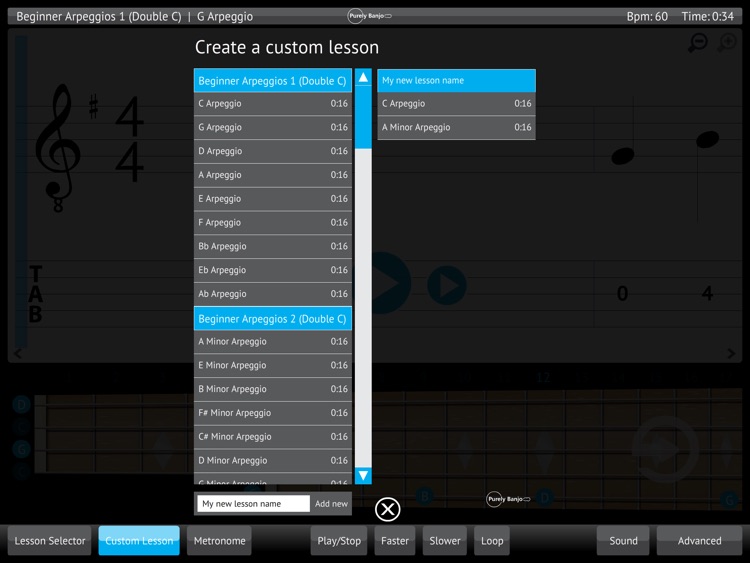The image size is (750, 563).
Task: Select Bb Arpeggio in the list
Action: (x=273, y=246)
